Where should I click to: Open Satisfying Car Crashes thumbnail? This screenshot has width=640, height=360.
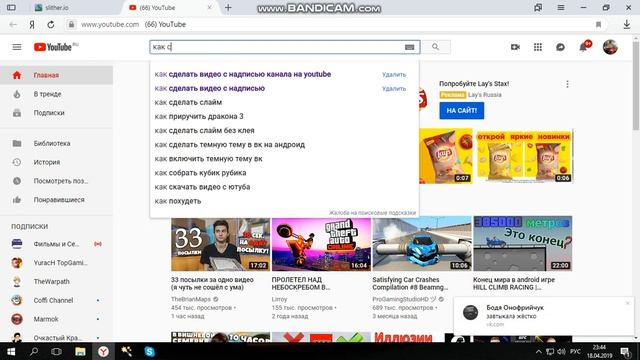(422, 244)
